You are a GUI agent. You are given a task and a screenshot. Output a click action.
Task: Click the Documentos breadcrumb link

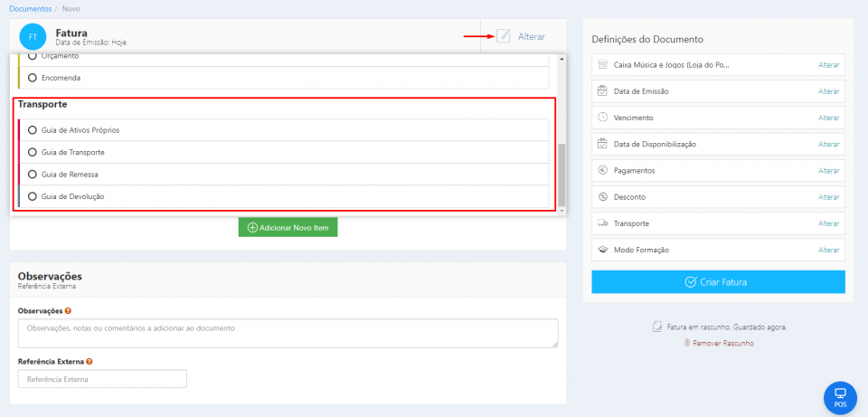point(31,8)
